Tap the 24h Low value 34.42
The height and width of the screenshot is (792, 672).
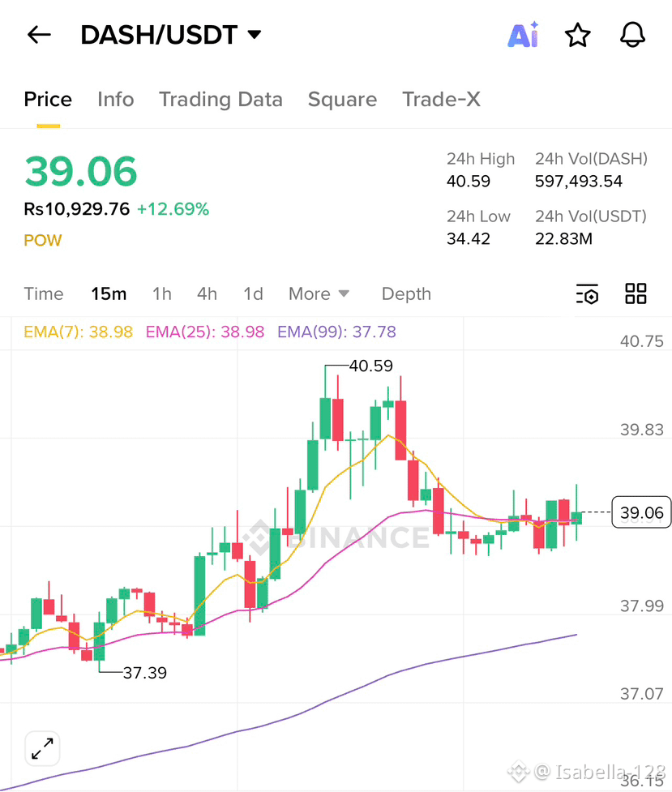469,238
